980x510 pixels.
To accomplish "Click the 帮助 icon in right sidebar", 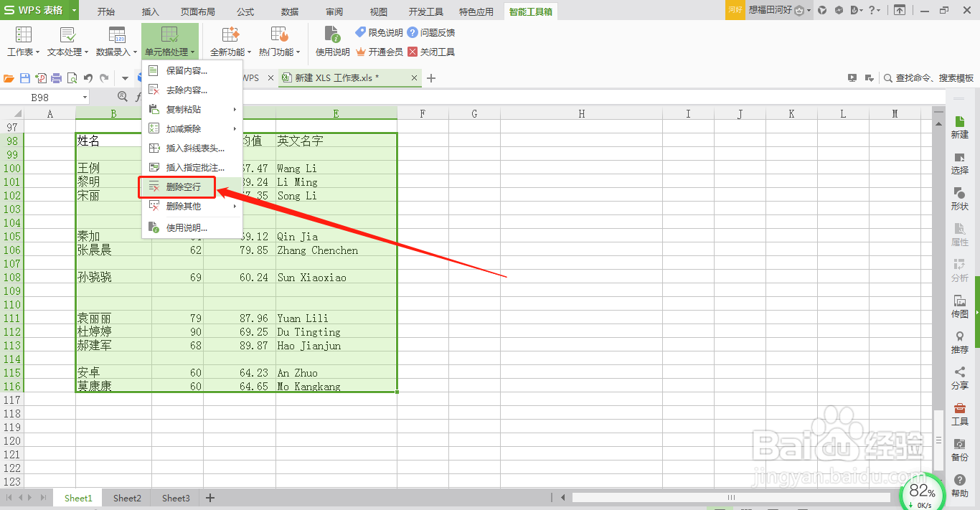I will pos(960,486).
